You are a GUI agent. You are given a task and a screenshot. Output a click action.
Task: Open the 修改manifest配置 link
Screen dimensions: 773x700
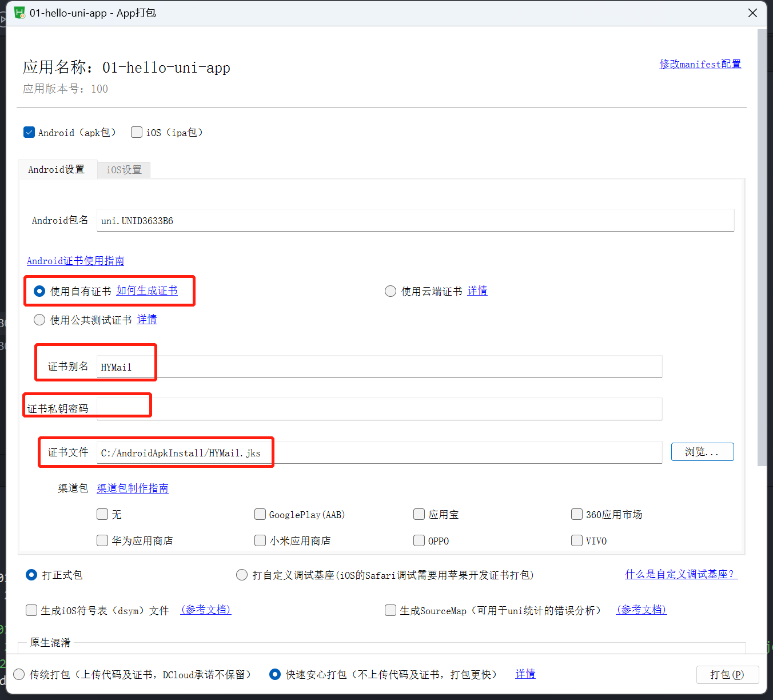[700, 64]
